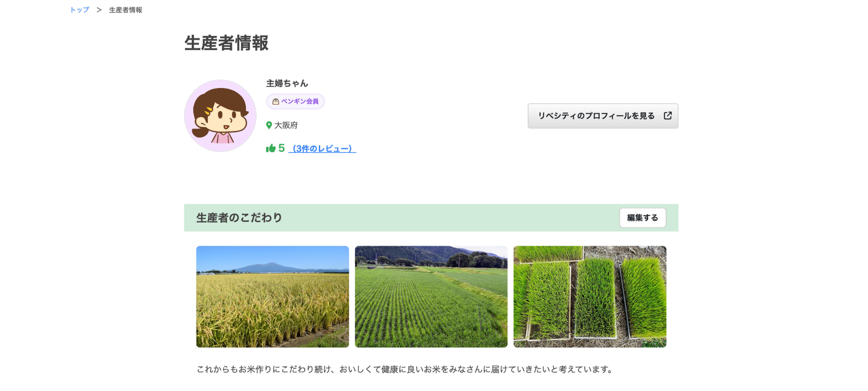Click the 生産者情報 breadcrumb text
Viewport: 868px width, 391px height.
click(125, 10)
